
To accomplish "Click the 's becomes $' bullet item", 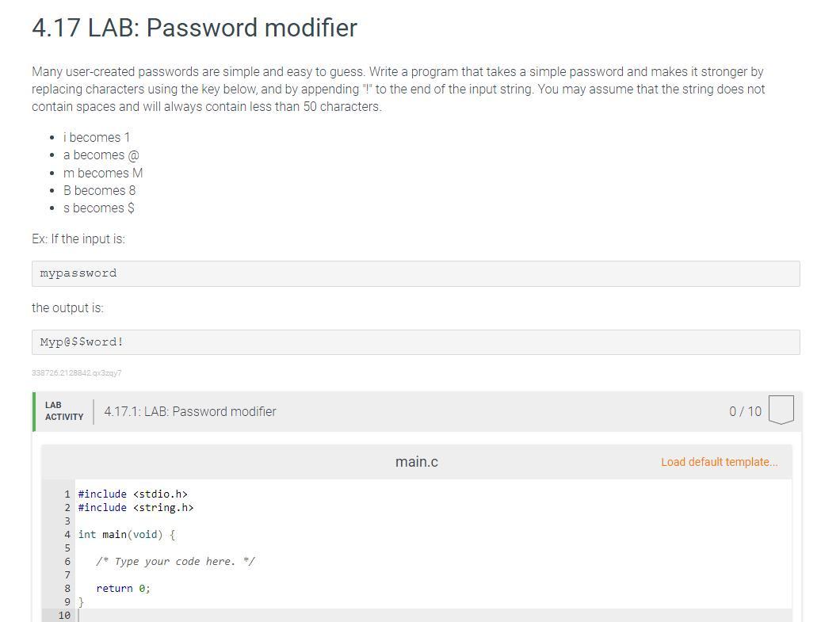I will 99,208.
